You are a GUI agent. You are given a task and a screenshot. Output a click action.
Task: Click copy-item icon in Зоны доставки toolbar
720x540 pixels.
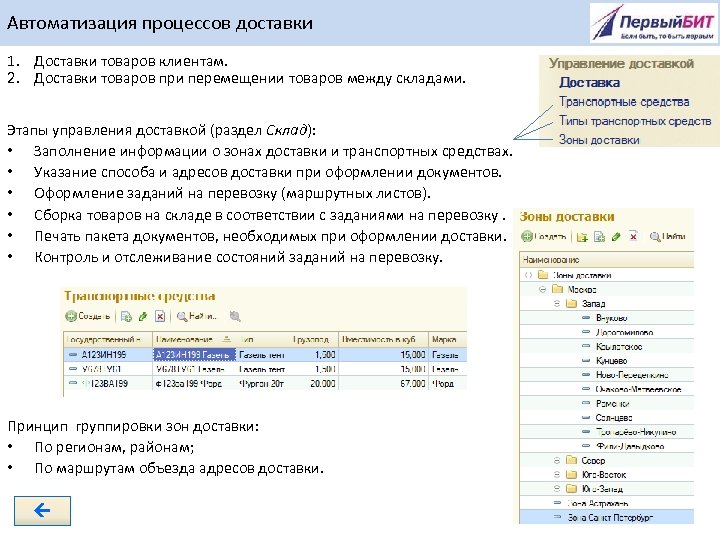[x=599, y=237]
